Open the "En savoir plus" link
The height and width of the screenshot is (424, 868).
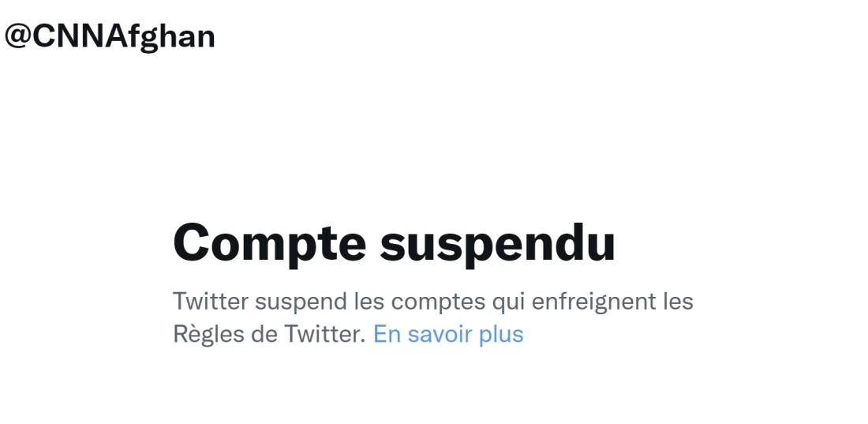click(x=448, y=335)
